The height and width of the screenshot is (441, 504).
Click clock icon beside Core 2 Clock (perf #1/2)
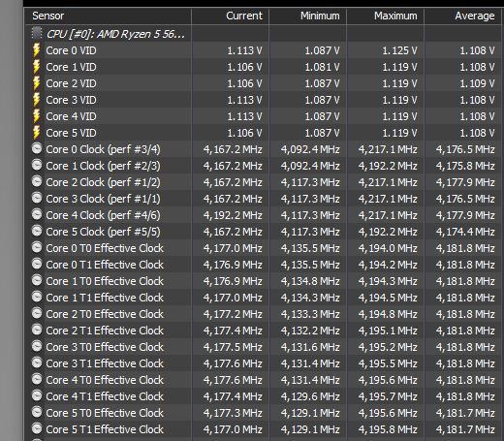pyautogui.click(x=37, y=181)
